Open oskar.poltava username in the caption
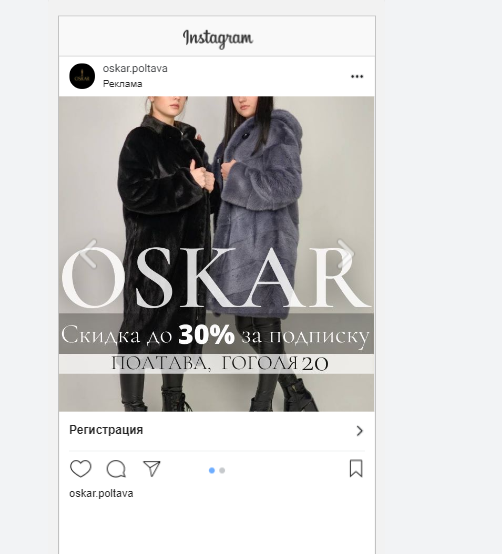The width and height of the screenshot is (502, 554). click(101, 493)
